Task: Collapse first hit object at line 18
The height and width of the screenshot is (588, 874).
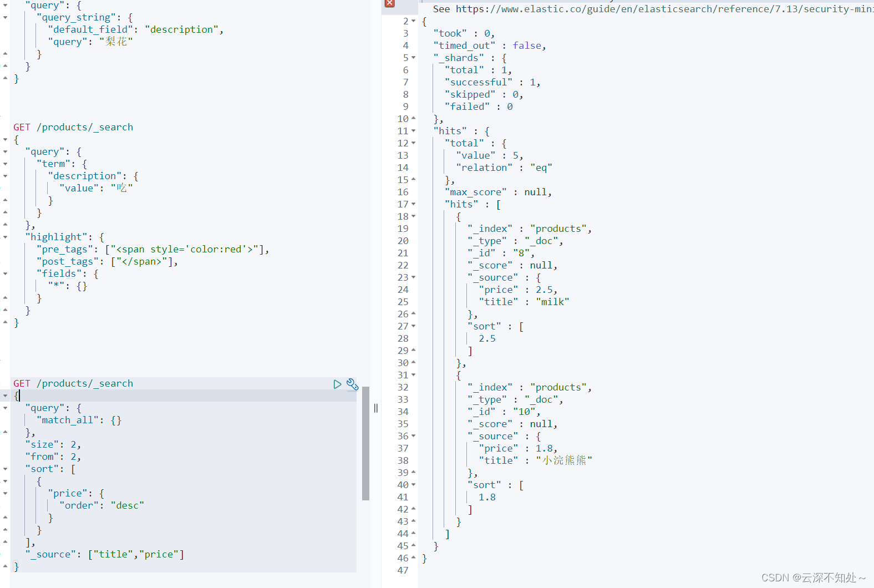Action: pos(413,216)
